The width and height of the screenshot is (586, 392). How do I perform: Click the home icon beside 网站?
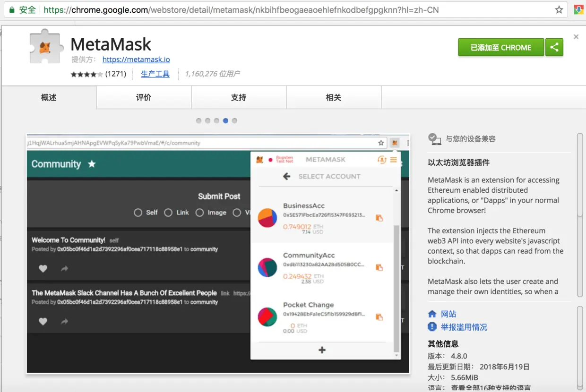point(432,314)
